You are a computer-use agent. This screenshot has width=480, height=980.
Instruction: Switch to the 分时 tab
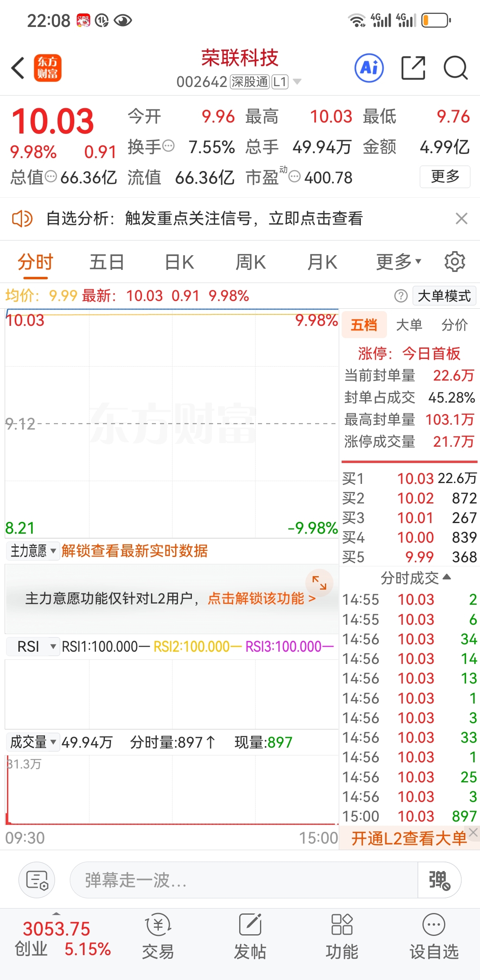(36, 262)
